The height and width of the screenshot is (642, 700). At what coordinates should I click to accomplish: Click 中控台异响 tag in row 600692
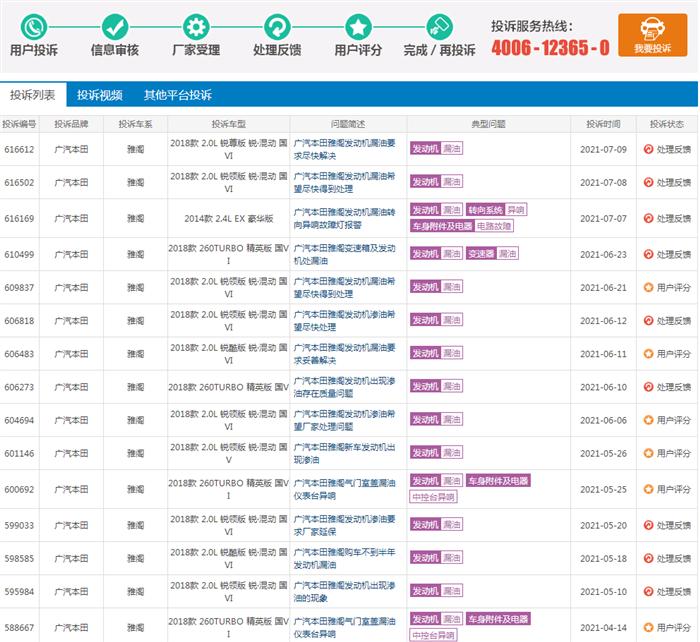tap(433, 497)
